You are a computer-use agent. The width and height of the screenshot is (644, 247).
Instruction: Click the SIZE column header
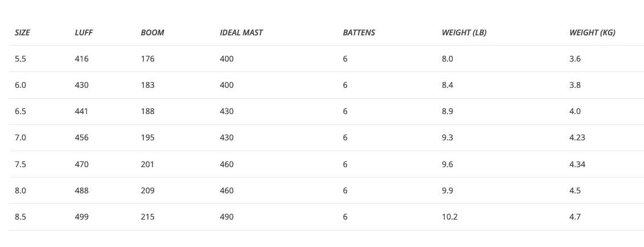pyautogui.click(x=22, y=33)
